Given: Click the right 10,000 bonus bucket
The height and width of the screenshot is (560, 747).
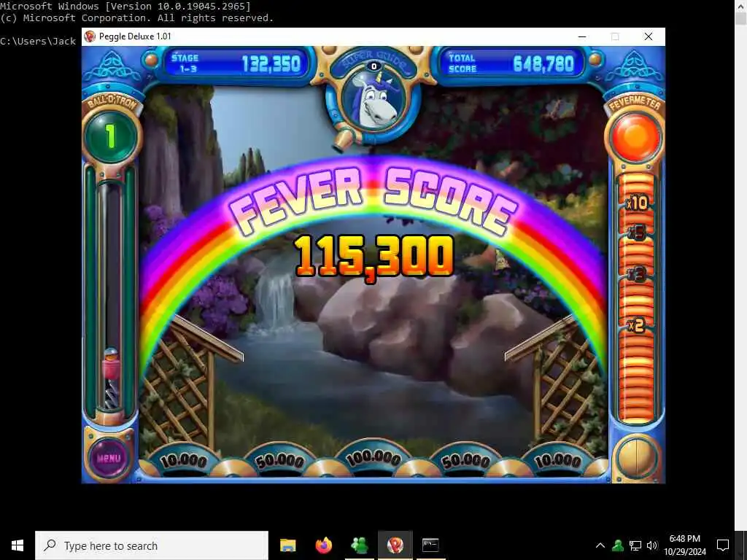Looking at the screenshot, I should (558, 461).
